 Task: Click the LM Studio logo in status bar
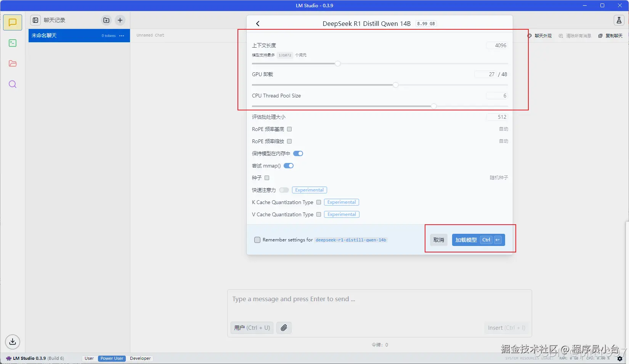tap(9, 358)
